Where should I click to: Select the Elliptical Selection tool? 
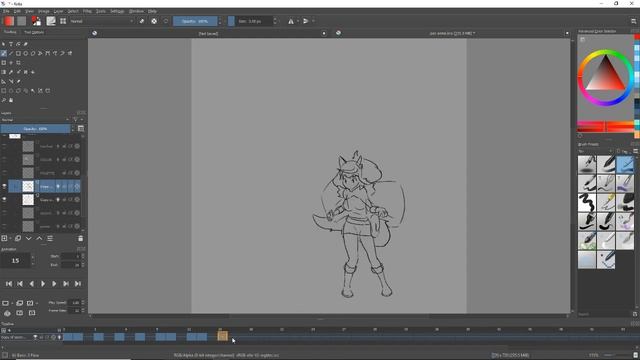tap(11, 91)
